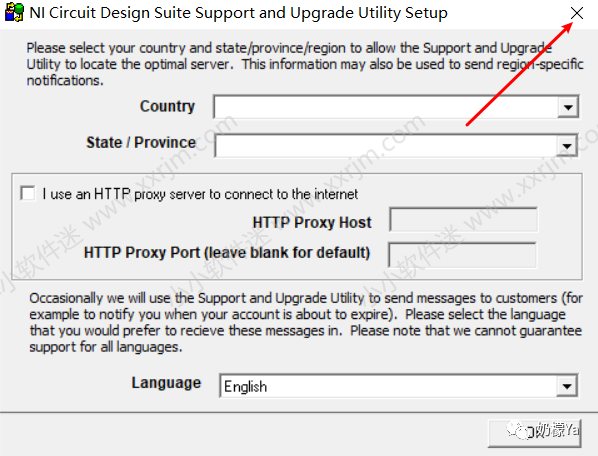Expand the State / Province dropdown arrow

pyautogui.click(x=567, y=146)
